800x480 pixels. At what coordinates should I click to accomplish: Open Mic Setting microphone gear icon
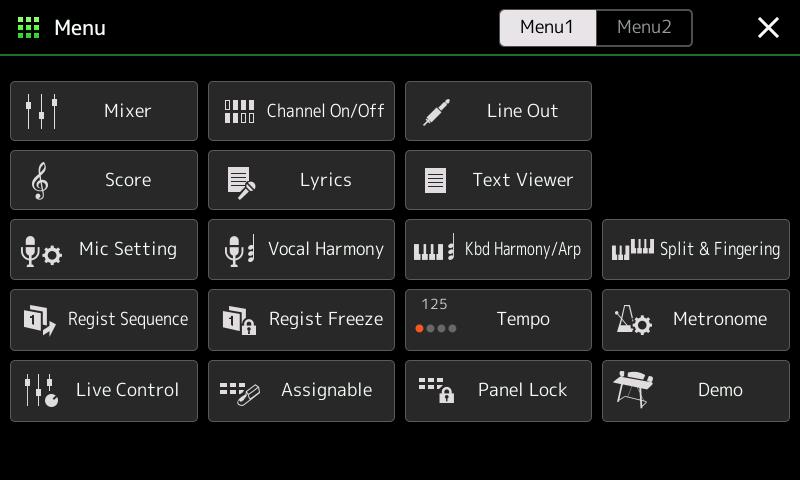tap(41, 251)
